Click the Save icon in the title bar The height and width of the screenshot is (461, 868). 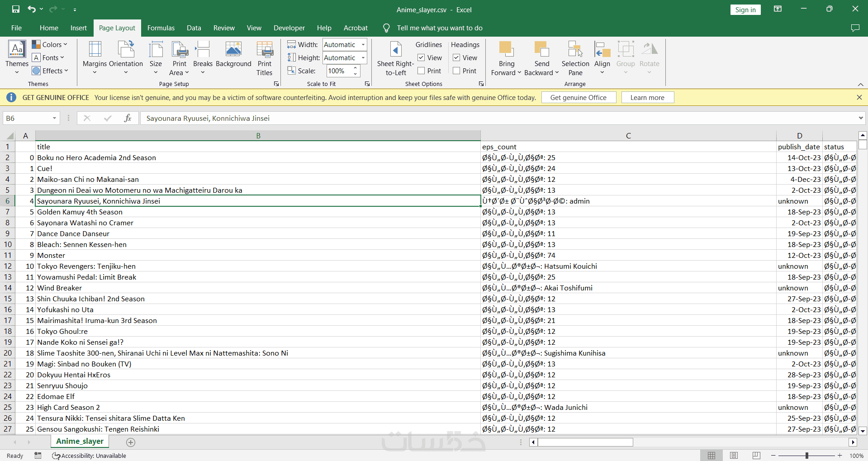pyautogui.click(x=16, y=9)
